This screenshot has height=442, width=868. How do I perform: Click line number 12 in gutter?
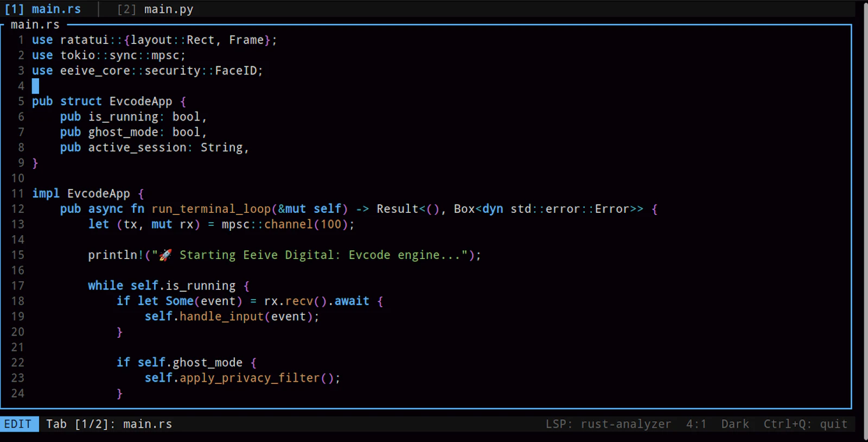click(17, 209)
